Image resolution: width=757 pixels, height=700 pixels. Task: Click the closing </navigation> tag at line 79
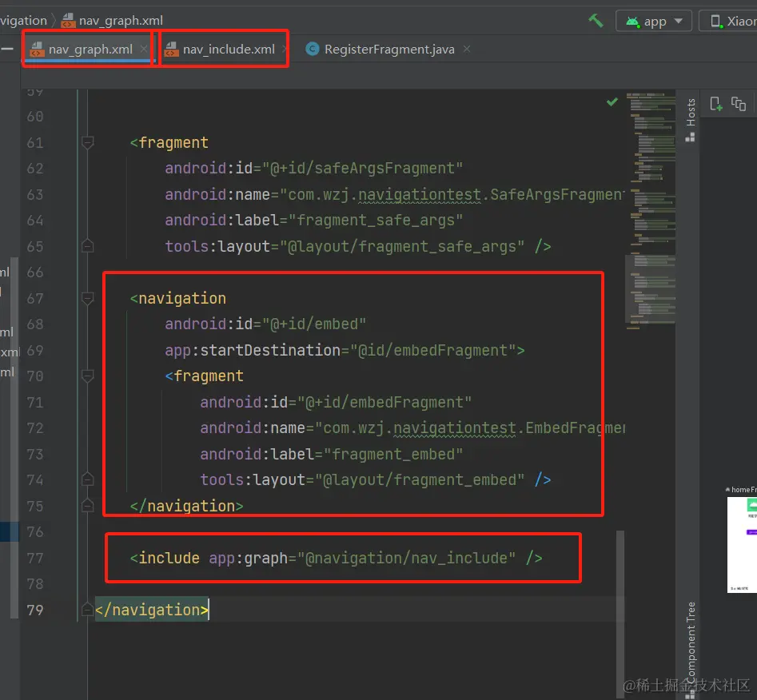(152, 611)
